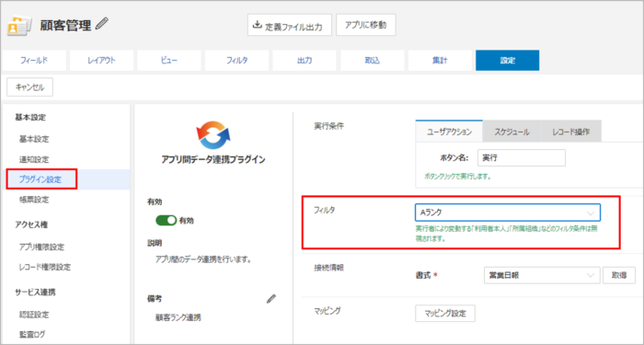Open the 書式 dropdown showing 営業日報
The image size is (644, 345).
tap(542, 275)
